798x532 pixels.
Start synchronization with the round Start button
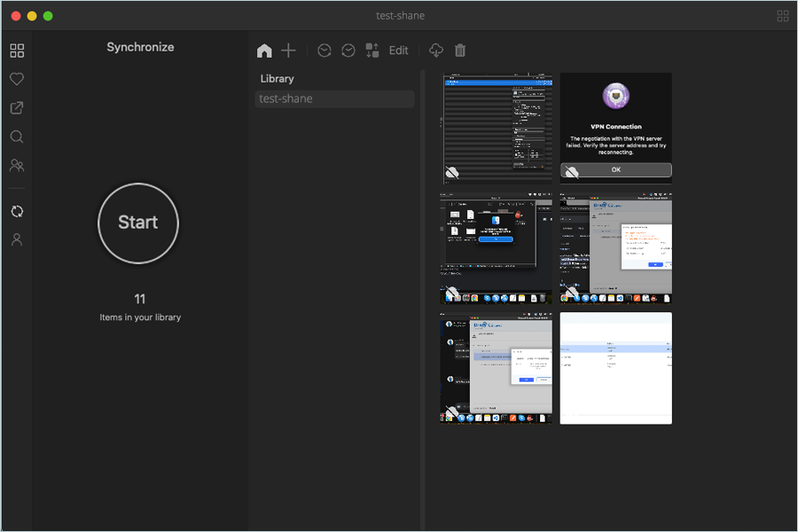[x=138, y=223]
